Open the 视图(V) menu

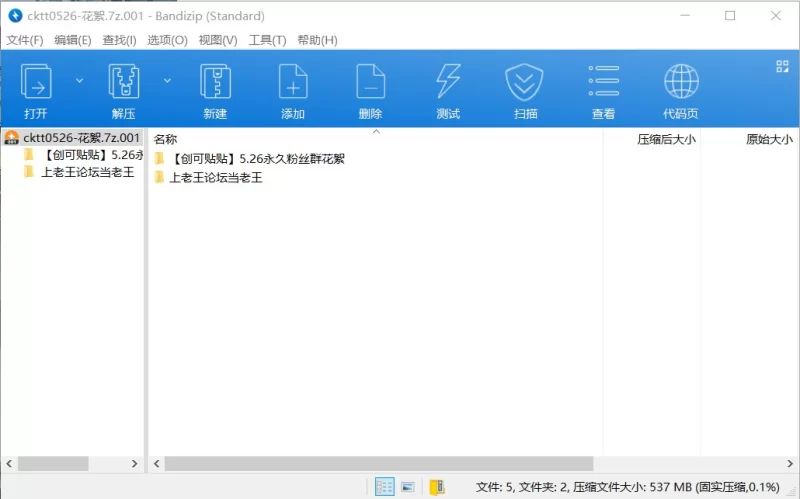[218, 40]
